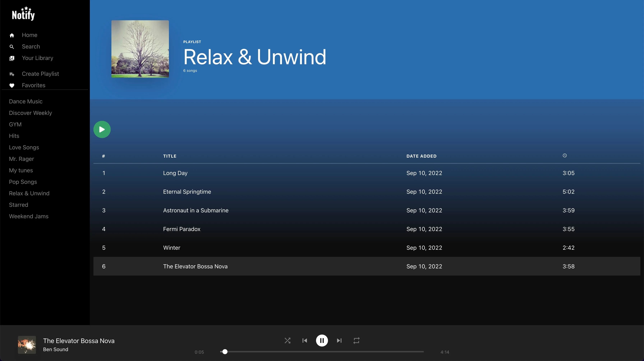Expand the Weekend Jams playlist

pos(28,216)
